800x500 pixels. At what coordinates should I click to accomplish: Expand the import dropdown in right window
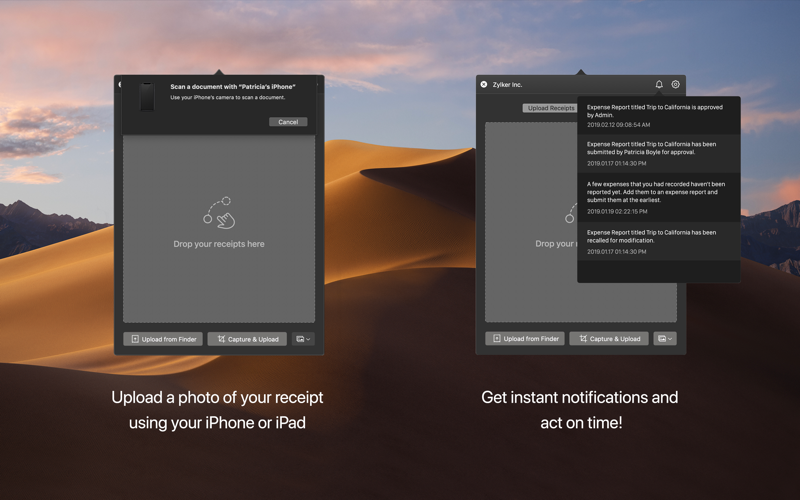[665, 338]
